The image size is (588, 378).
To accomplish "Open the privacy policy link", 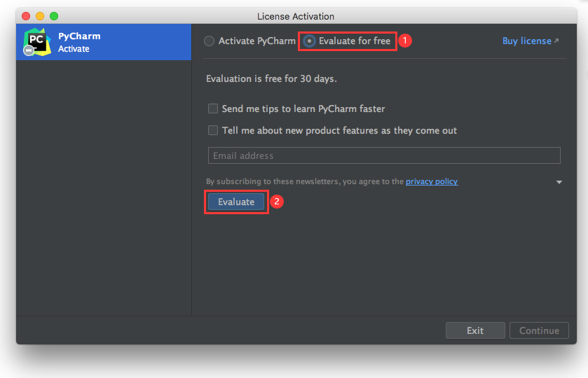I will pyautogui.click(x=432, y=181).
